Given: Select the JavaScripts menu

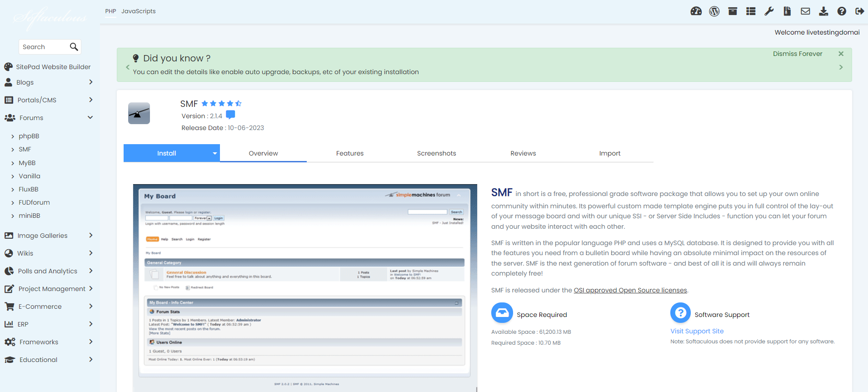Looking at the screenshot, I should [x=138, y=11].
